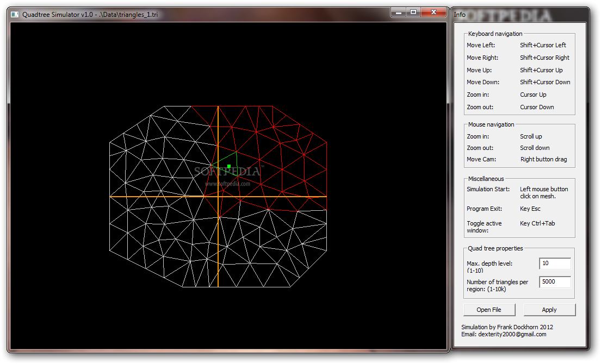Click the 'Move Right:' label
The image size is (601, 364).
tap(482, 58)
